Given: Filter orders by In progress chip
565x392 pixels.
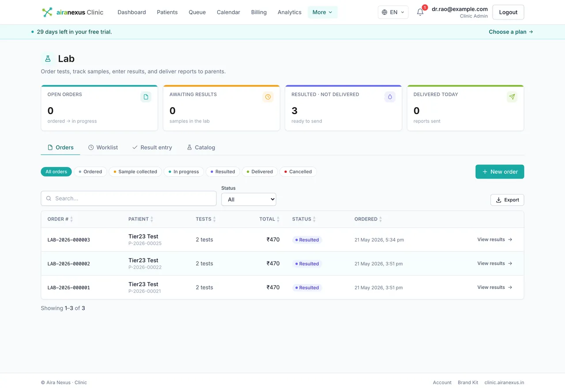Looking at the screenshot, I should click(x=184, y=172).
